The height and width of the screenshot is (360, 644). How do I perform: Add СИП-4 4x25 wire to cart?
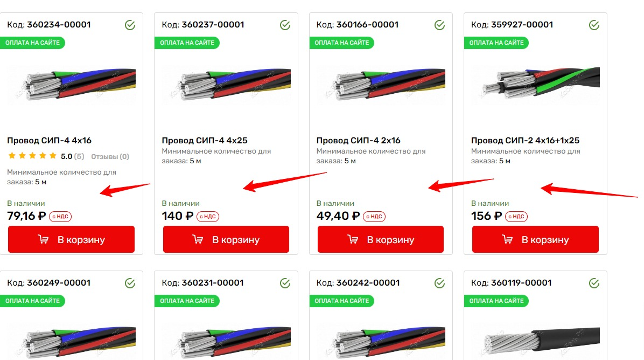tap(226, 239)
